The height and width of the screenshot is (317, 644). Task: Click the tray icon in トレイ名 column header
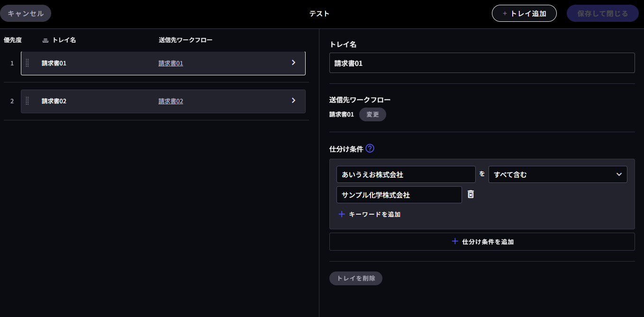click(x=45, y=40)
